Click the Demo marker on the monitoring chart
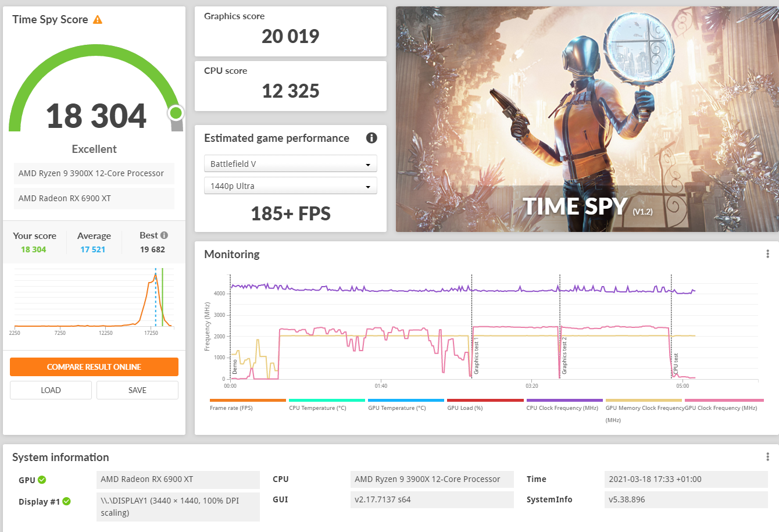 (x=235, y=367)
